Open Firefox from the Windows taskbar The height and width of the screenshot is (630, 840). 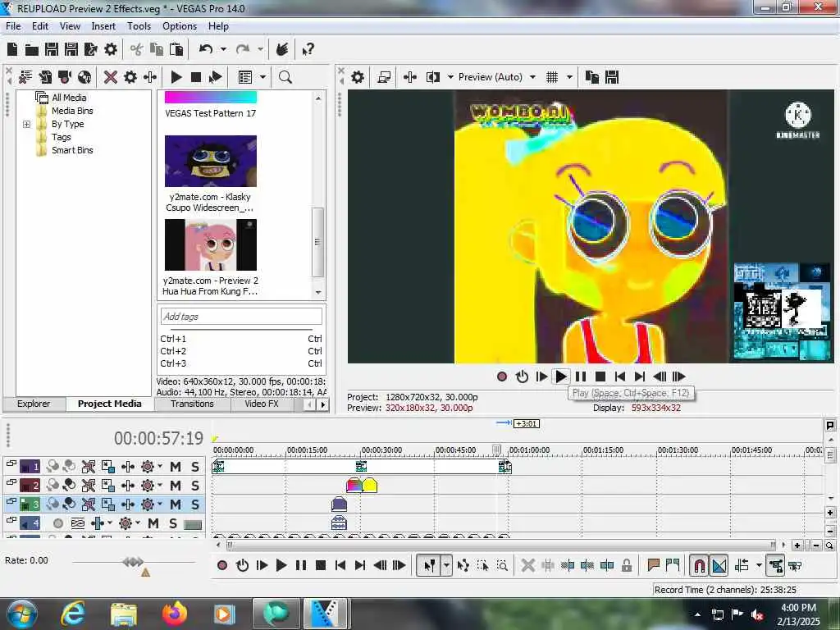174,614
